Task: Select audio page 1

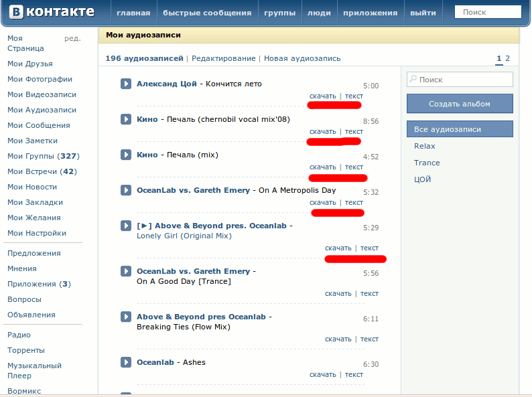Action: coord(498,58)
